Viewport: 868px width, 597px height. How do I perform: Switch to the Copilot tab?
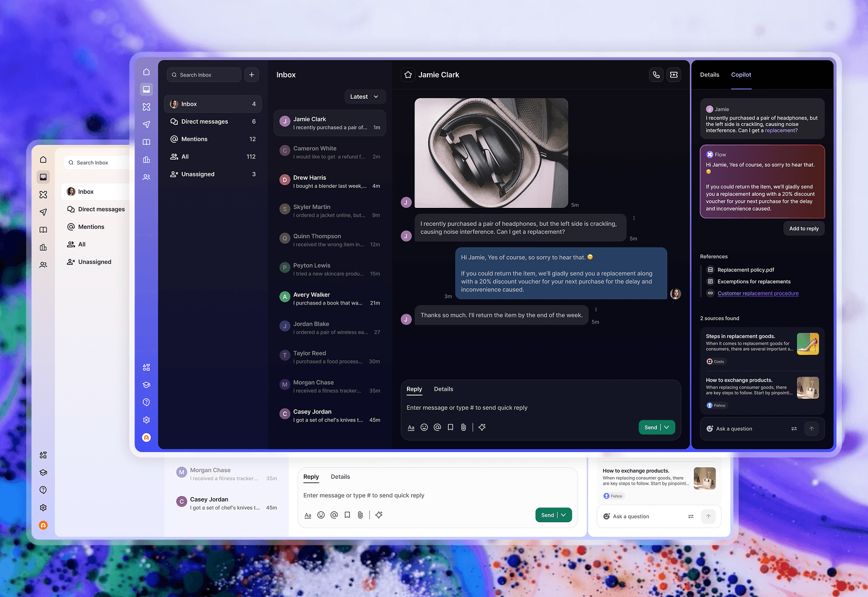tap(741, 75)
